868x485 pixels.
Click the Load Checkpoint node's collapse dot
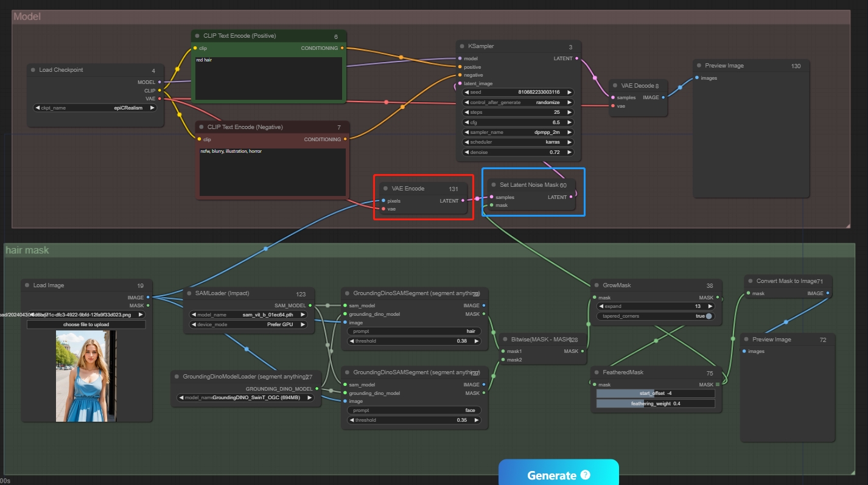coord(32,70)
